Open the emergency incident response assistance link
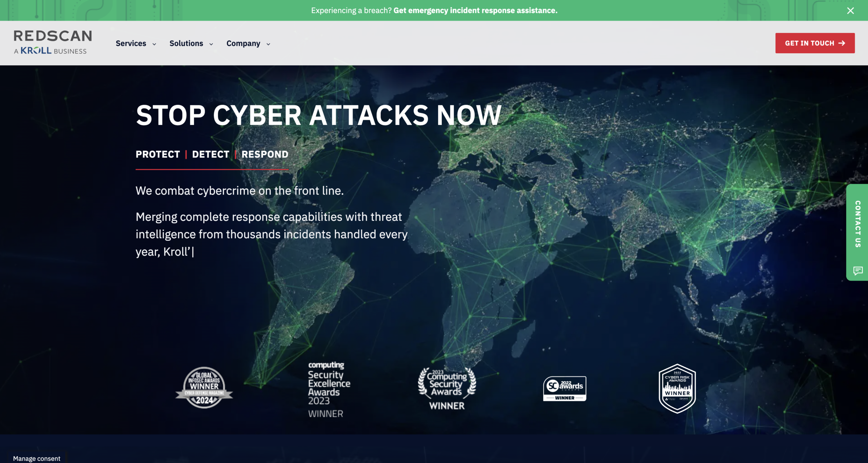This screenshot has height=463, width=868. click(475, 11)
